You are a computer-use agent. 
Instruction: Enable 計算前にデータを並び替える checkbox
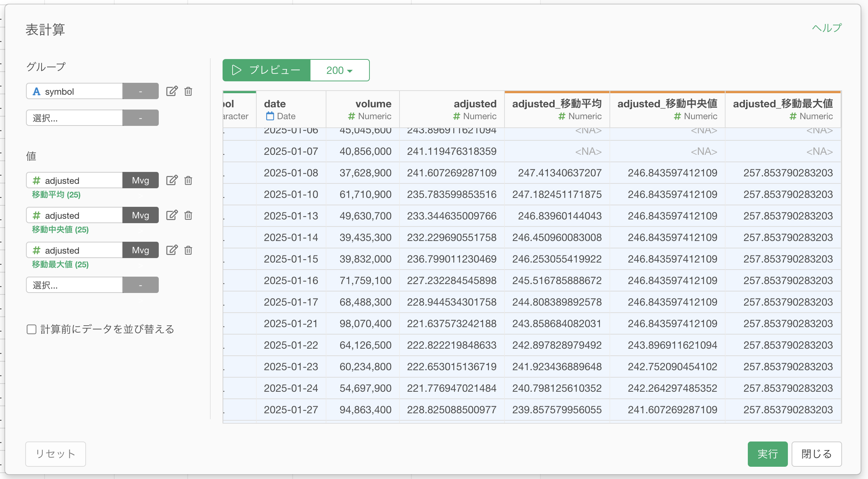[32, 329]
